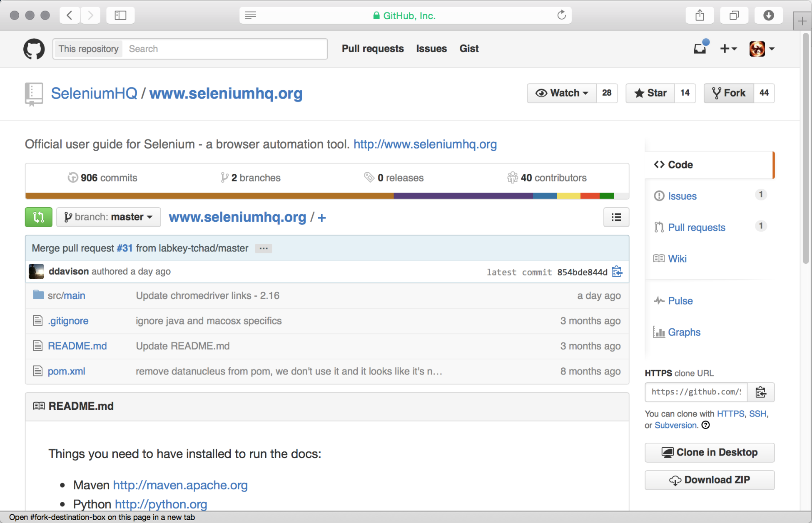Open Issues in top navigation
This screenshot has width=812, height=523.
431,49
